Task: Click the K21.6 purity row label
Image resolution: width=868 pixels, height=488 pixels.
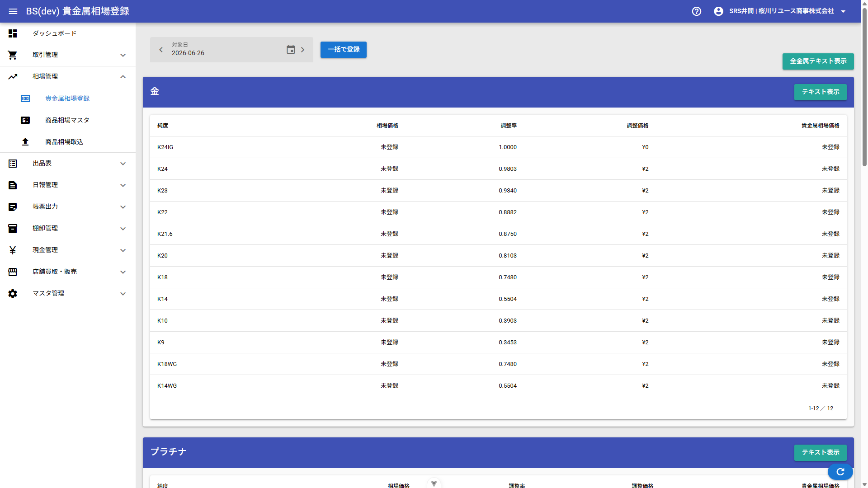Action: tap(165, 234)
